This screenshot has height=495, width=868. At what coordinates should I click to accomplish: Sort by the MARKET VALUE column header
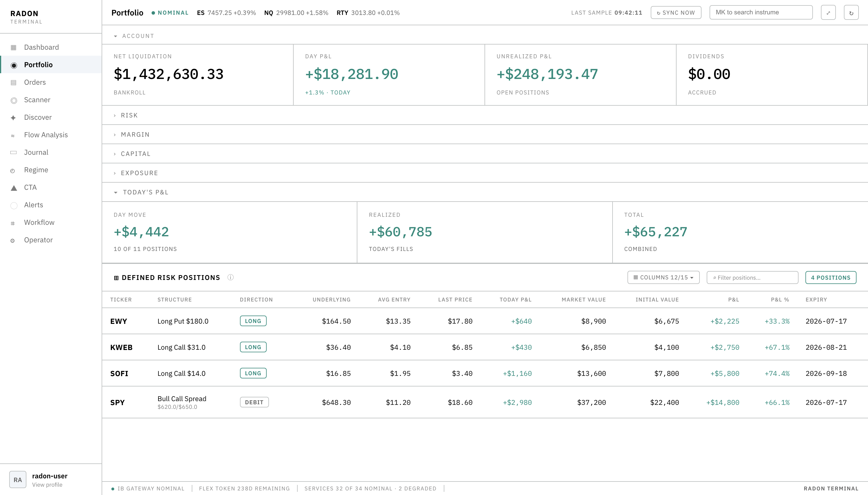(x=584, y=299)
